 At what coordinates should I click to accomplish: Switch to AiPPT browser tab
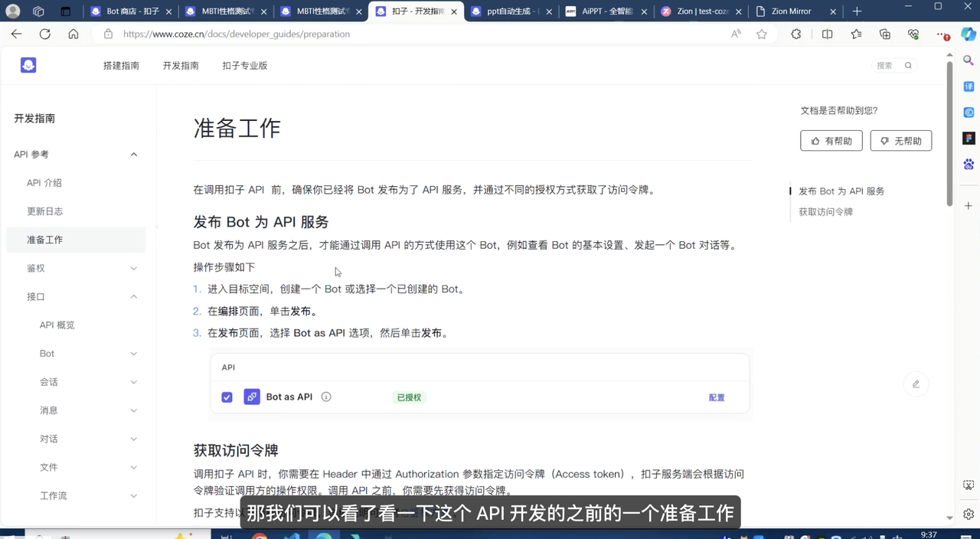coord(605,11)
